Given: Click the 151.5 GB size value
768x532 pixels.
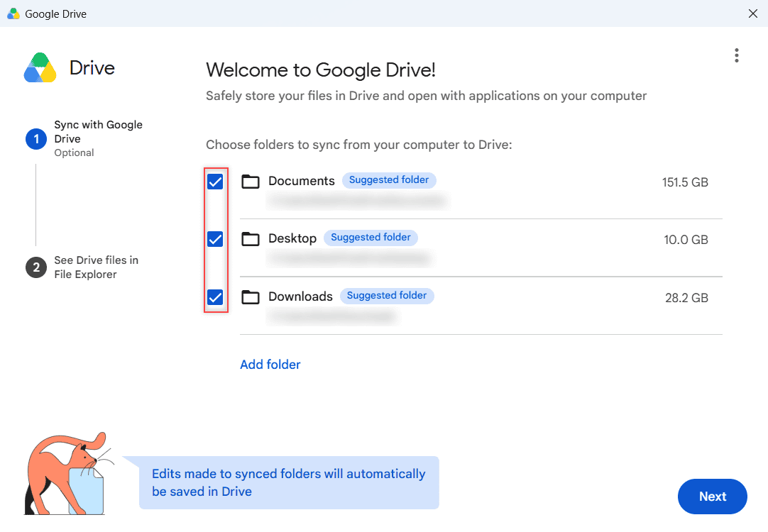Looking at the screenshot, I should tap(685, 182).
